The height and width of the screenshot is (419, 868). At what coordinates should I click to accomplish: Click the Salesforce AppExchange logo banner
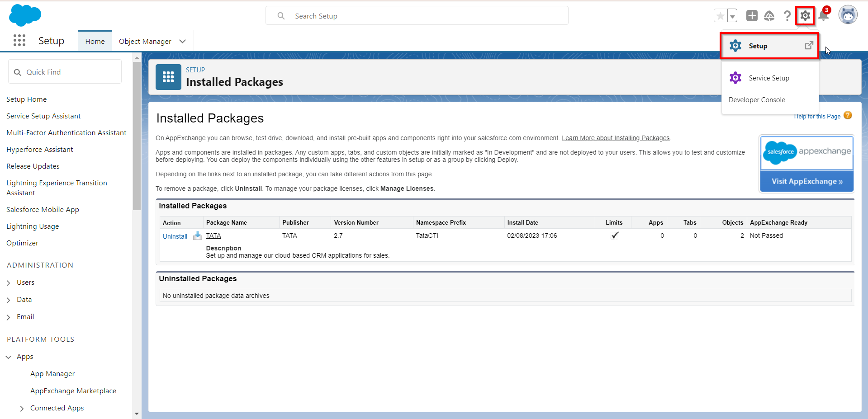click(x=807, y=153)
